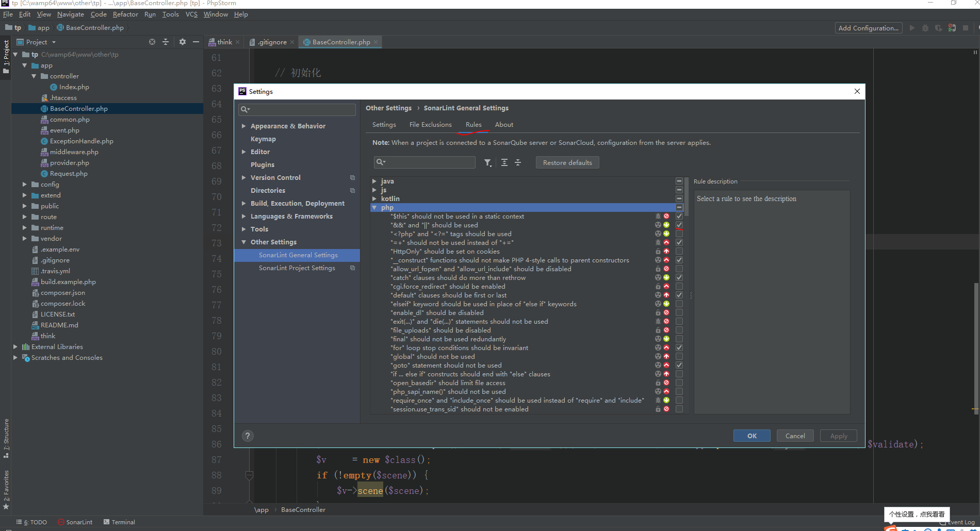
Task: Expand the Editor settings category
Action: (x=243, y=152)
